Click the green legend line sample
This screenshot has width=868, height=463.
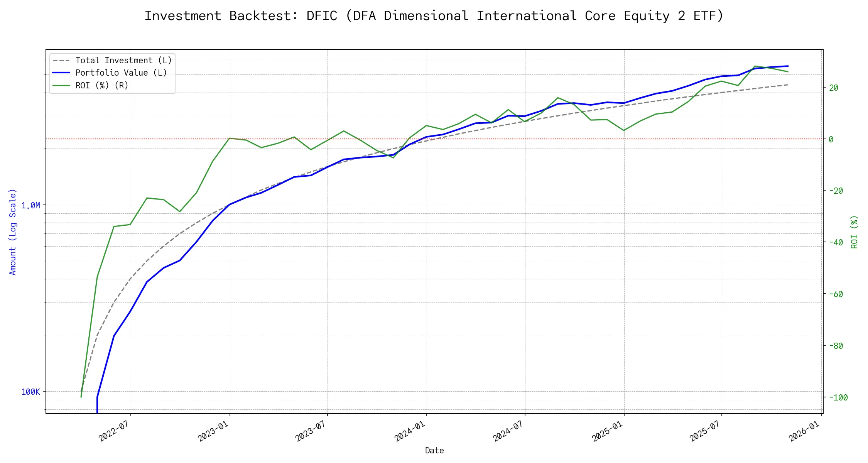pyautogui.click(x=61, y=86)
